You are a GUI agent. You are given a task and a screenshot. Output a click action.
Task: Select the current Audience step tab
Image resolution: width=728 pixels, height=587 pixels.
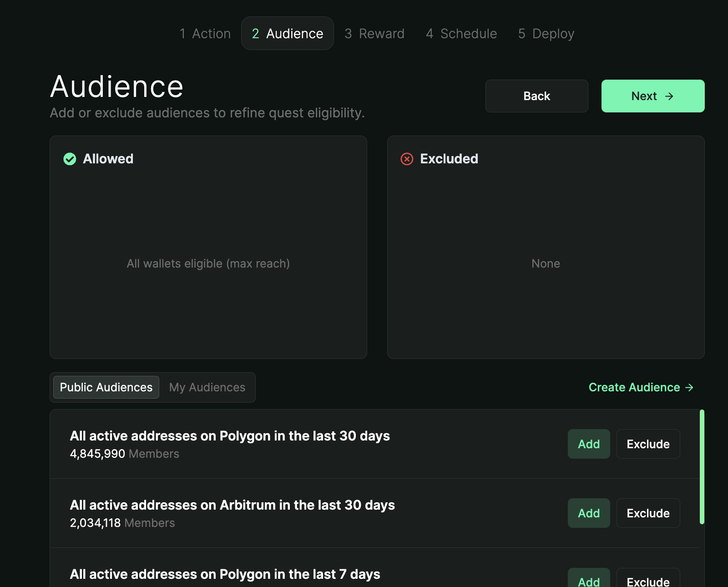point(288,34)
